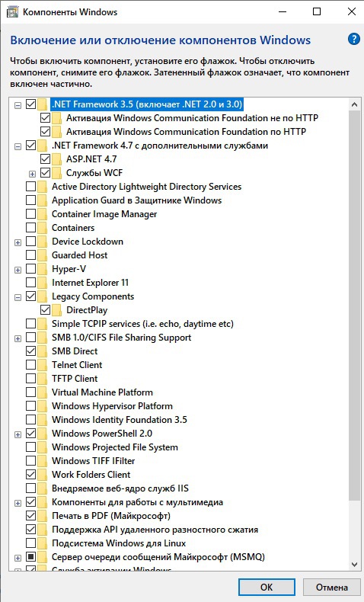Enable the Hyper-V checkbox

[30, 269]
